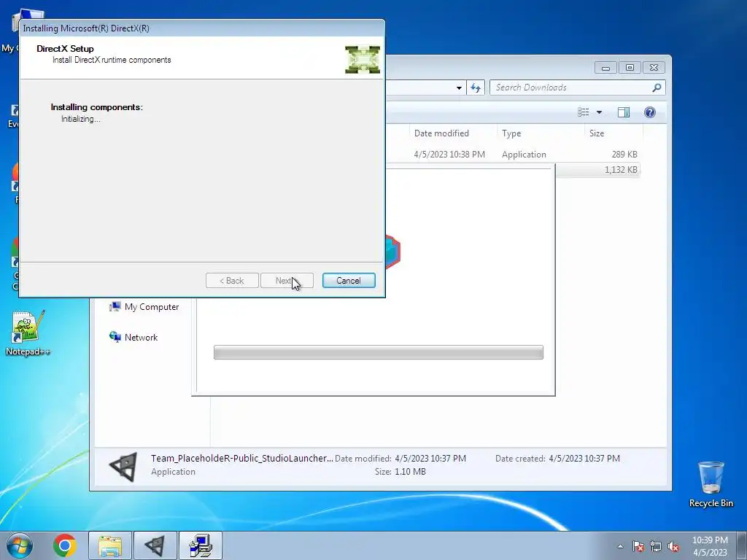Refresh the Downloads folder in Explorer
The height and width of the screenshot is (560, 747).
pos(476,87)
